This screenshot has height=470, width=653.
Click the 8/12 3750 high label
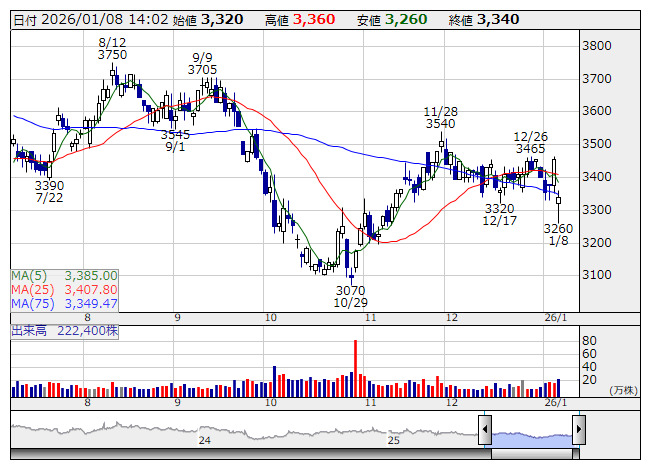click(112, 48)
